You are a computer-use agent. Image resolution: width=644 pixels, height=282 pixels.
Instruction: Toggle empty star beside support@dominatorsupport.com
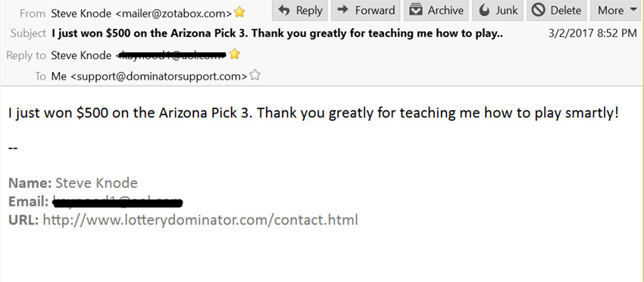click(255, 75)
